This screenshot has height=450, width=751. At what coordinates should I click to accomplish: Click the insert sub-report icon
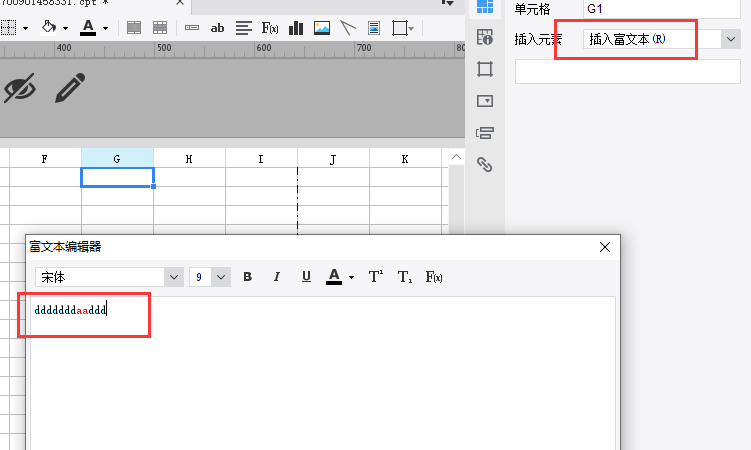[374, 28]
